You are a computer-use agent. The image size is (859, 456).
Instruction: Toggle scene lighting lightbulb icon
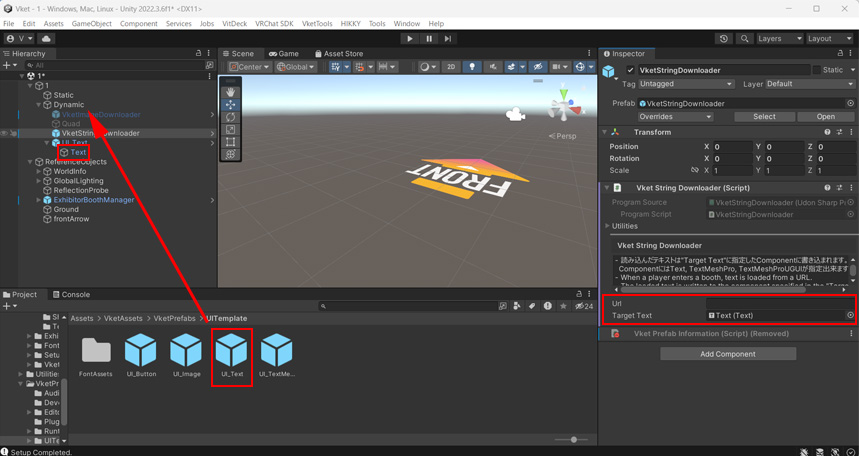(x=472, y=67)
